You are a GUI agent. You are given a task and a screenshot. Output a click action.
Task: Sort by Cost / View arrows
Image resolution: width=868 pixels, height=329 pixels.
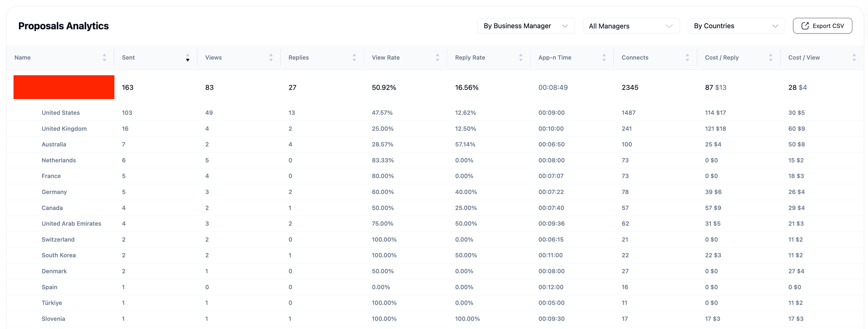point(854,58)
